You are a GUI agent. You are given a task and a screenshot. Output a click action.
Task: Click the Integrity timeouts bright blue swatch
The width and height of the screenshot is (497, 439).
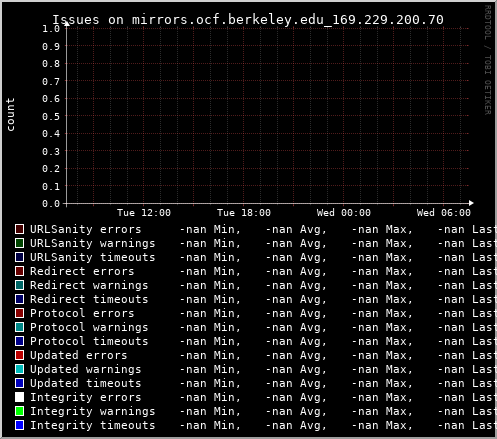coord(19,425)
